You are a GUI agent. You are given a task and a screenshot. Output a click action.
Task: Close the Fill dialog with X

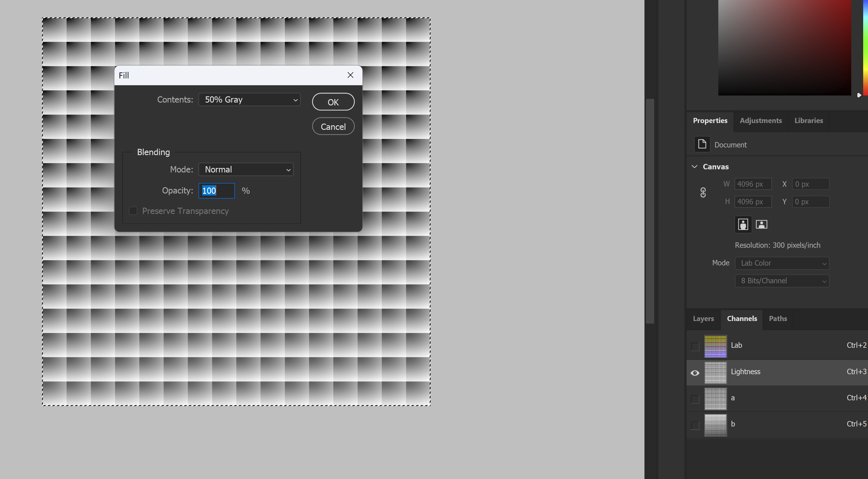[x=350, y=75]
